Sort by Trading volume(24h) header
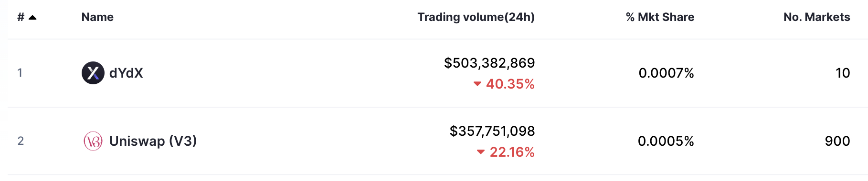 tap(476, 17)
